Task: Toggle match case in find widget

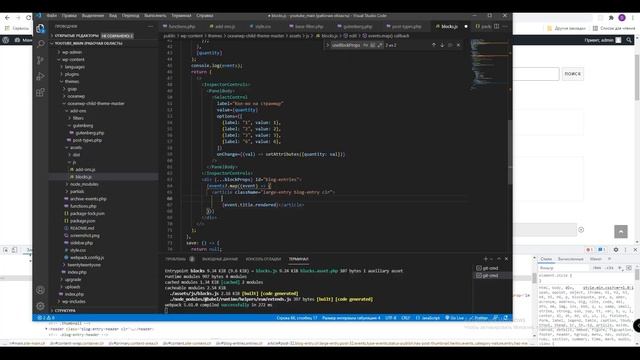Action: [x=365, y=45]
